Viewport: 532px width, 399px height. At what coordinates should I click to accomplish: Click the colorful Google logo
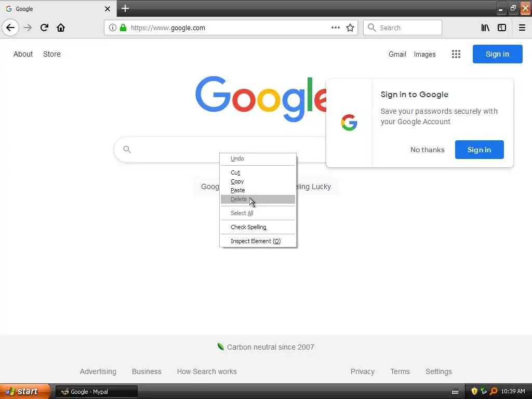pos(261,98)
